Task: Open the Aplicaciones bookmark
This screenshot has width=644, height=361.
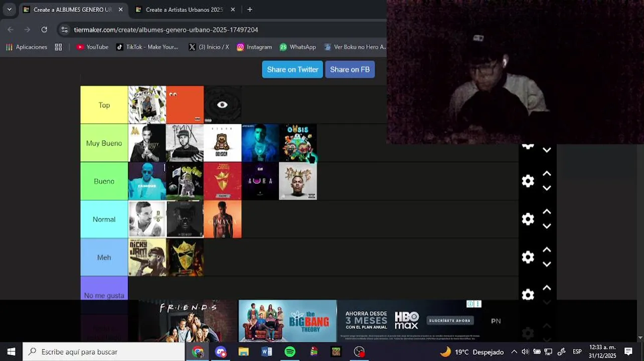Action: click(x=27, y=47)
